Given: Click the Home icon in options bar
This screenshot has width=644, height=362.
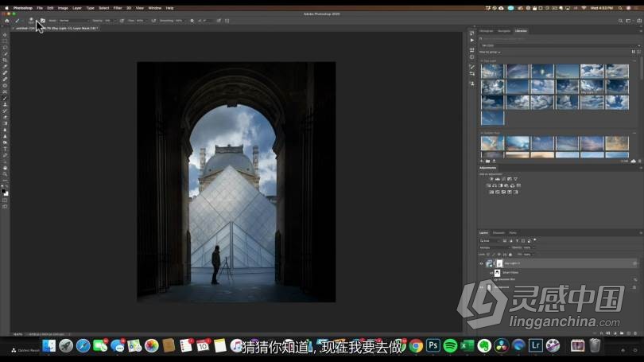Looking at the screenshot, I should pyautogui.click(x=7, y=21).
